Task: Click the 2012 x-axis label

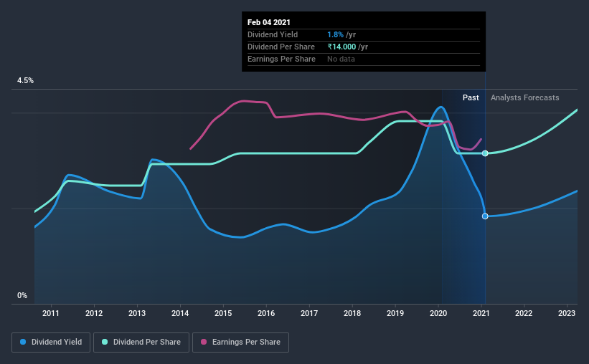Action: [x=94, y=313]
